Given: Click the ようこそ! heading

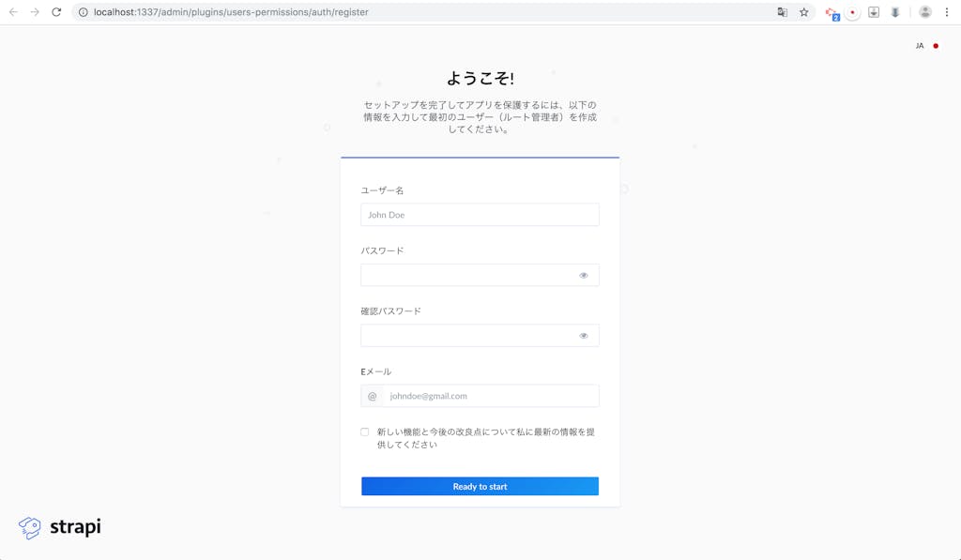Looking at the screenshot, I should (x=480, y=79).
